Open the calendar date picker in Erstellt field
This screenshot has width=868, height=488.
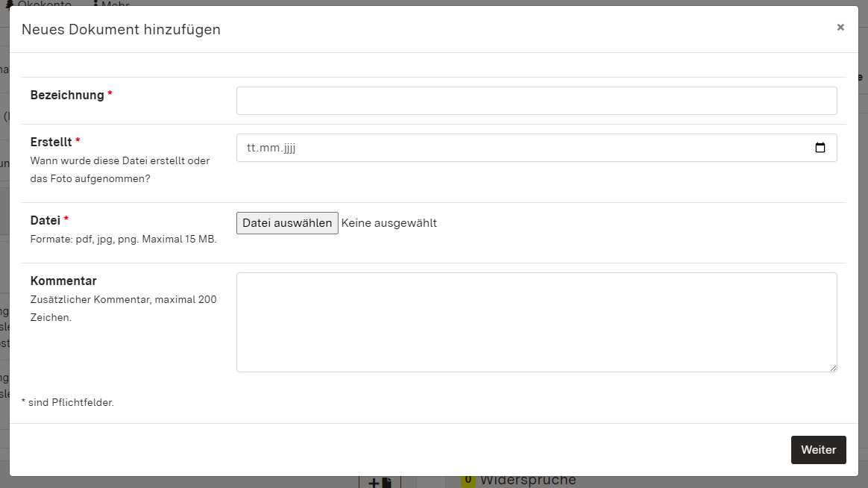(x=820, y=148)
